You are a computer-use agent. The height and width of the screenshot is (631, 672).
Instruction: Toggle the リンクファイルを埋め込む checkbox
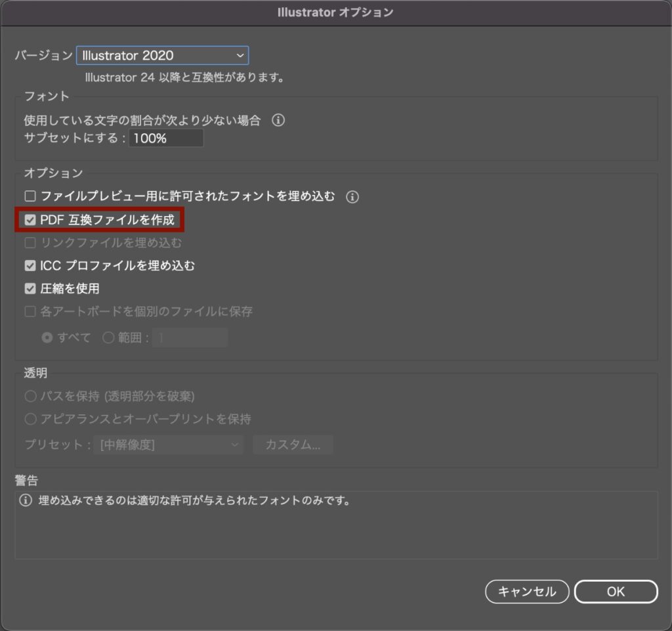point(30,243)
